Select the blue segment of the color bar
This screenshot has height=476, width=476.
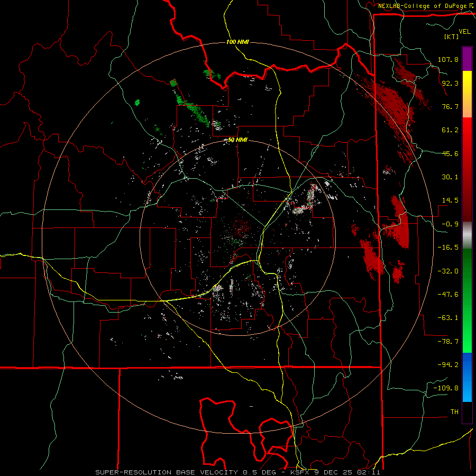coord(467,377)
